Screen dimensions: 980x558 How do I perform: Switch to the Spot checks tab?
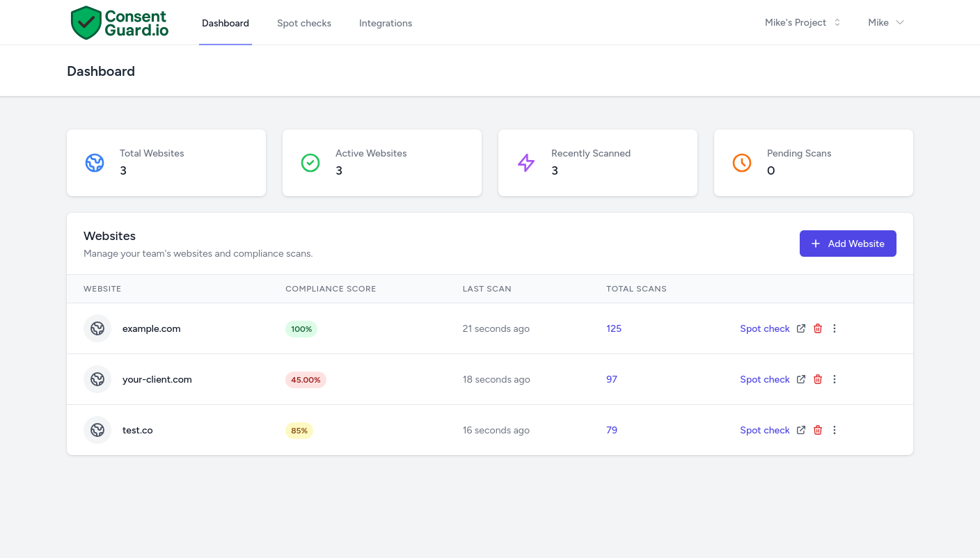[x=304, y=23]
